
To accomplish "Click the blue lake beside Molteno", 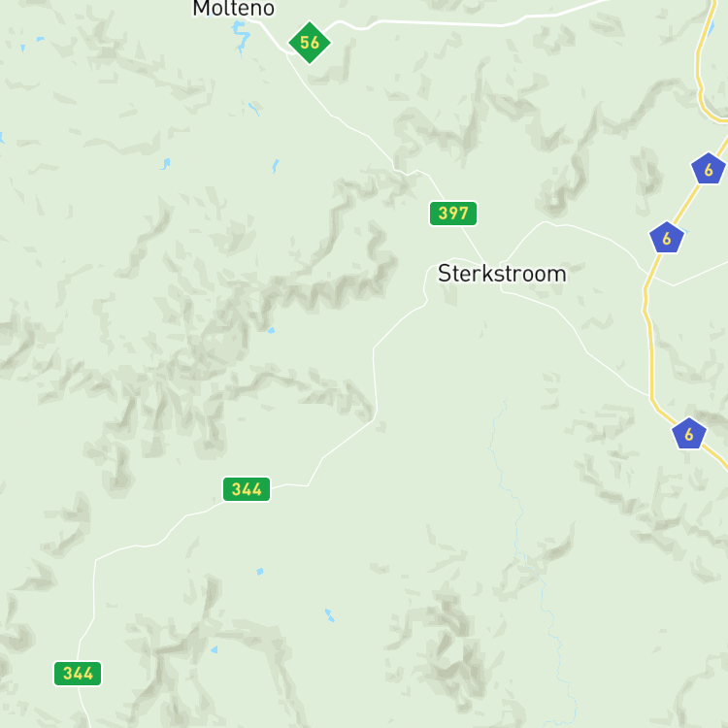I will [241, 36].
